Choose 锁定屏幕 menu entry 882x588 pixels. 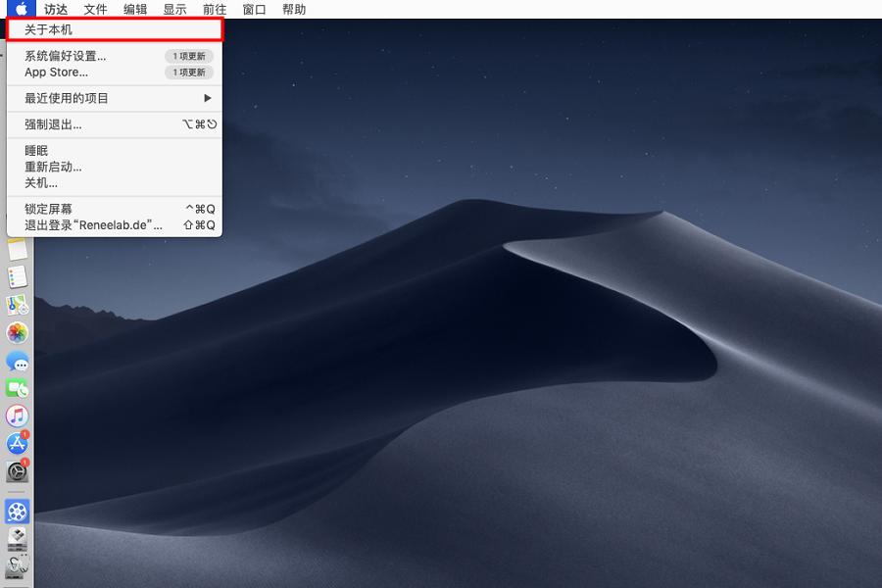tap(115, 209)
